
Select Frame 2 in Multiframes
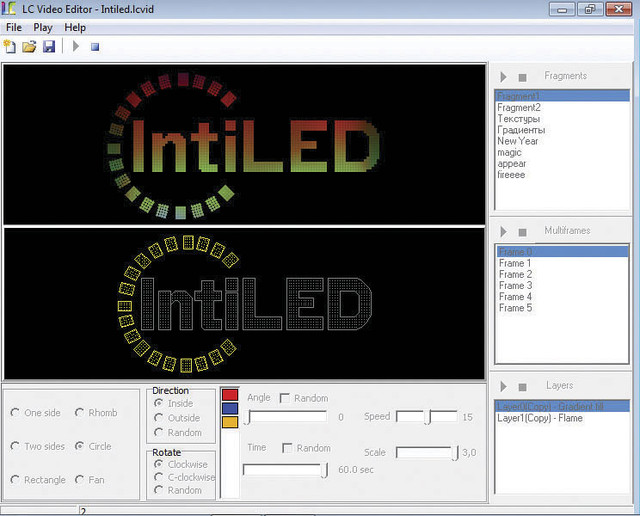(562, 274)
